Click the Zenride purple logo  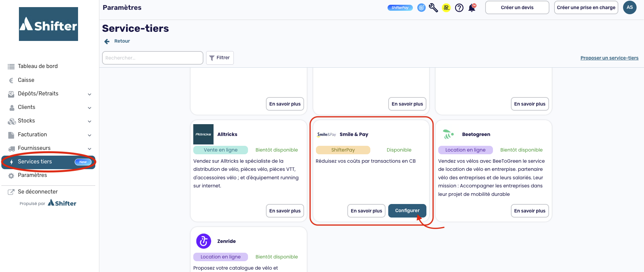(203, 241)
